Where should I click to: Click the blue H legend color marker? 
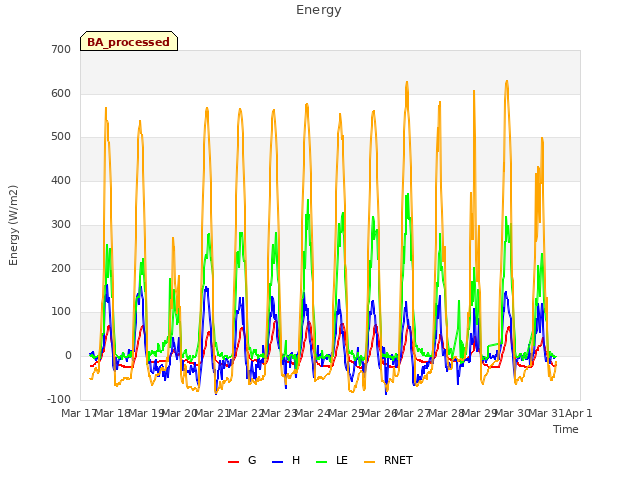277,462
